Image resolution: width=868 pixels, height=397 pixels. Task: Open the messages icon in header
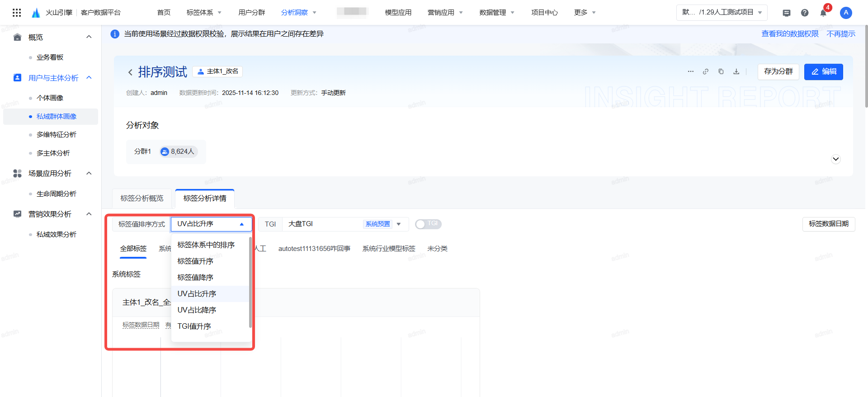coord(787,13)
